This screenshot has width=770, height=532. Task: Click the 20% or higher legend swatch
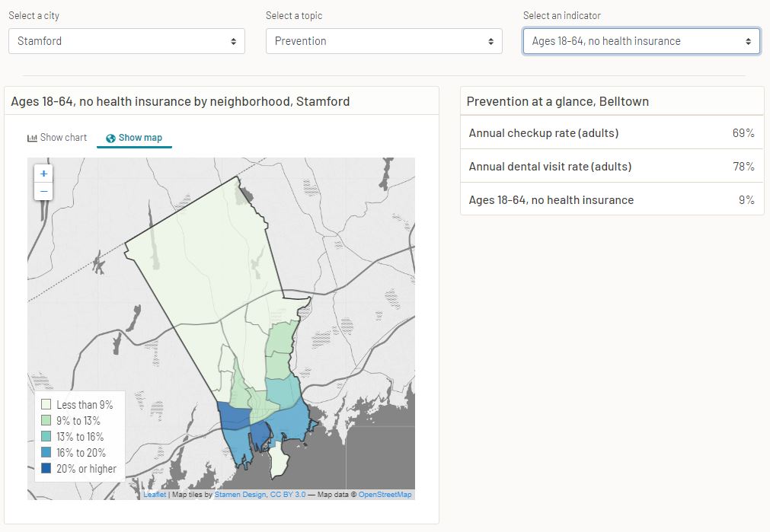46,469
